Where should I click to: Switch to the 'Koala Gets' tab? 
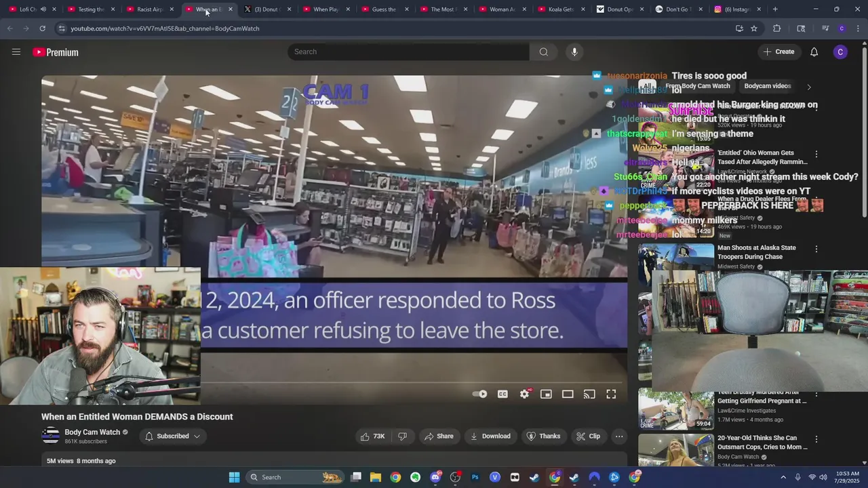[560, 9]
